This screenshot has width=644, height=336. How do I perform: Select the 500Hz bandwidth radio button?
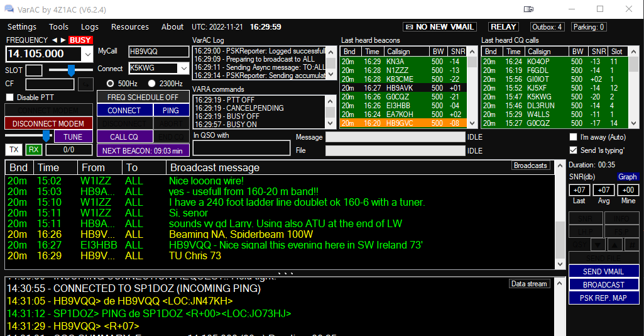(110, 84)
